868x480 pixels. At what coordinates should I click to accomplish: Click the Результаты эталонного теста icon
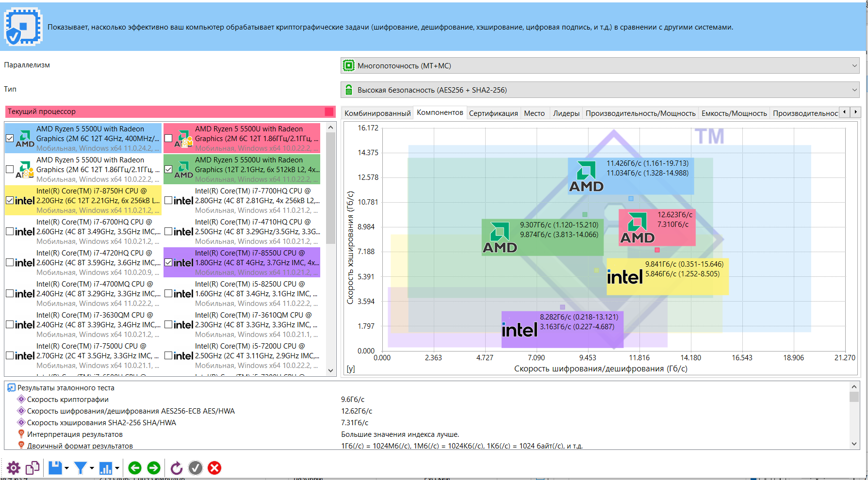tap(11, 387)
